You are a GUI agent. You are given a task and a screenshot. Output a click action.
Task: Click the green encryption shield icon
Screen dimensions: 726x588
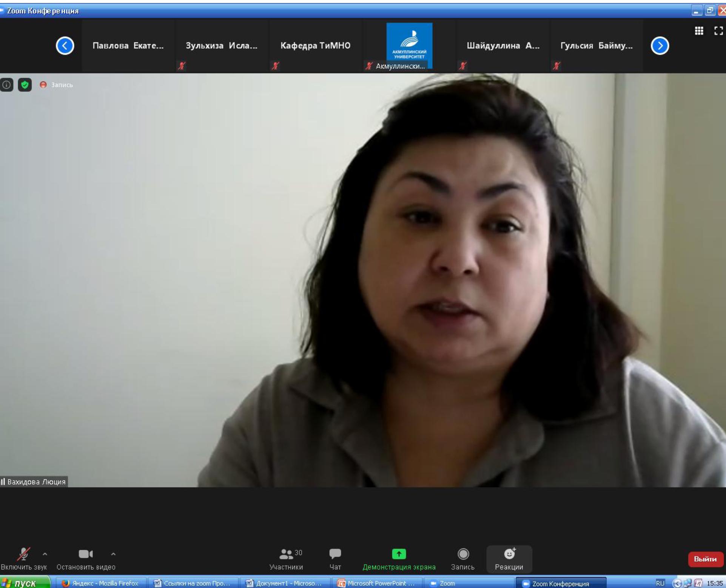tap(25, 85)
